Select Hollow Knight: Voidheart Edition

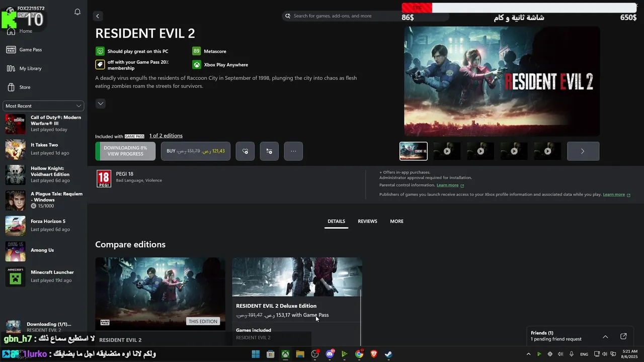point(43,174)
